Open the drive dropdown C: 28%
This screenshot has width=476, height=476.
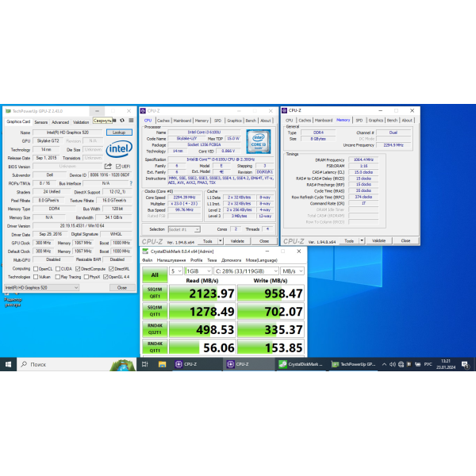coord(246,271)
